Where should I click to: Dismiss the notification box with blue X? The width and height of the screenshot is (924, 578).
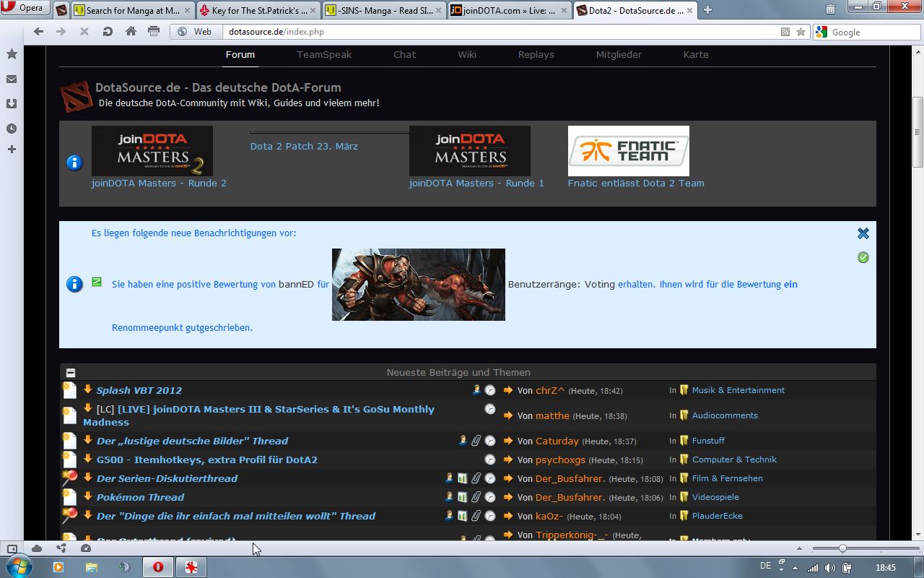(863, 233)
